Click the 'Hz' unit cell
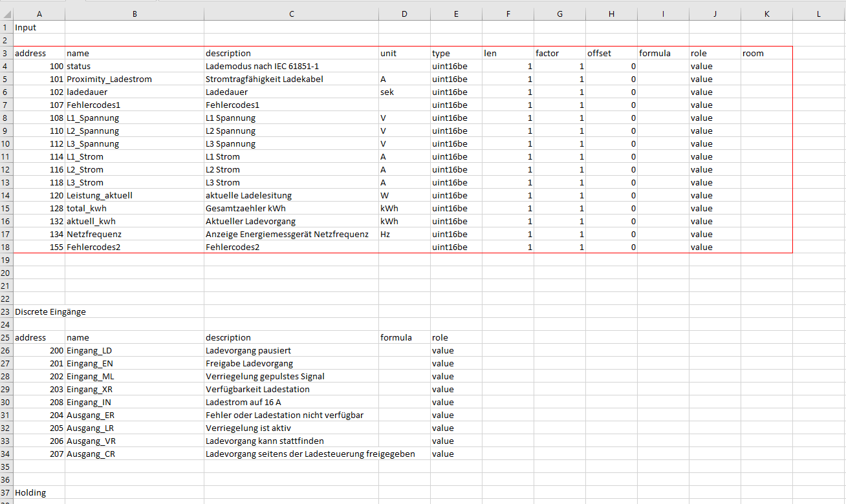This screenshot has height=504, width=846. (405, 234)
